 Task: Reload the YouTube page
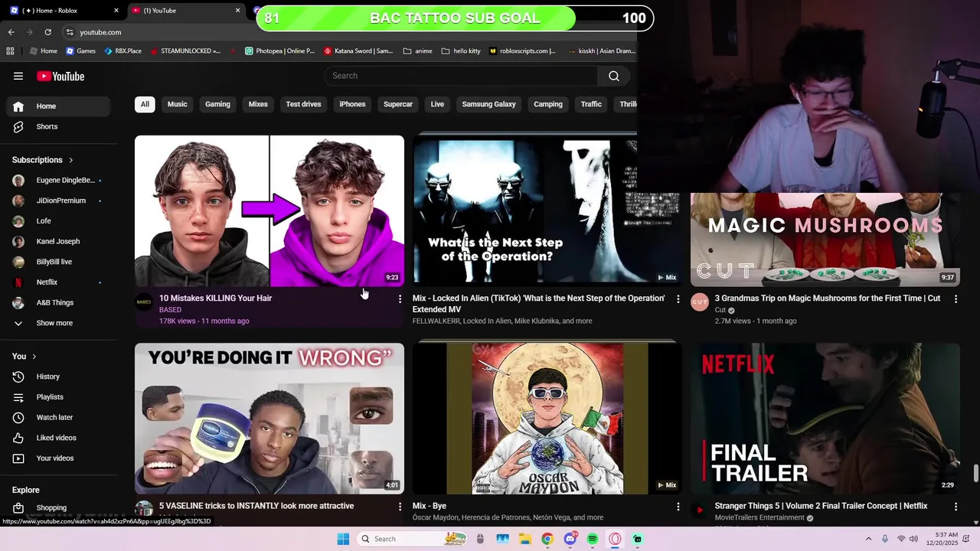click(x=47, y=32)
